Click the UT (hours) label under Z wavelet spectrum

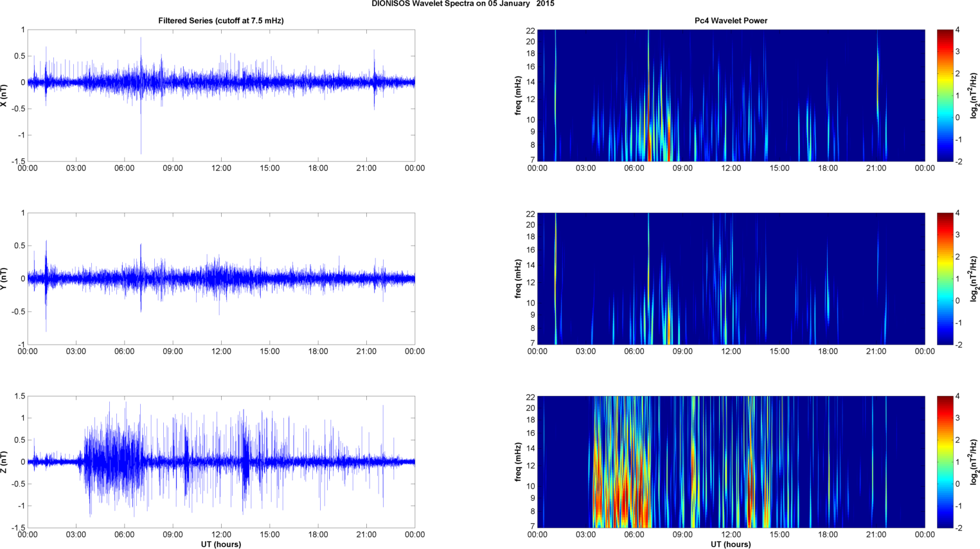pyautogui.click(x=731, y=544)
